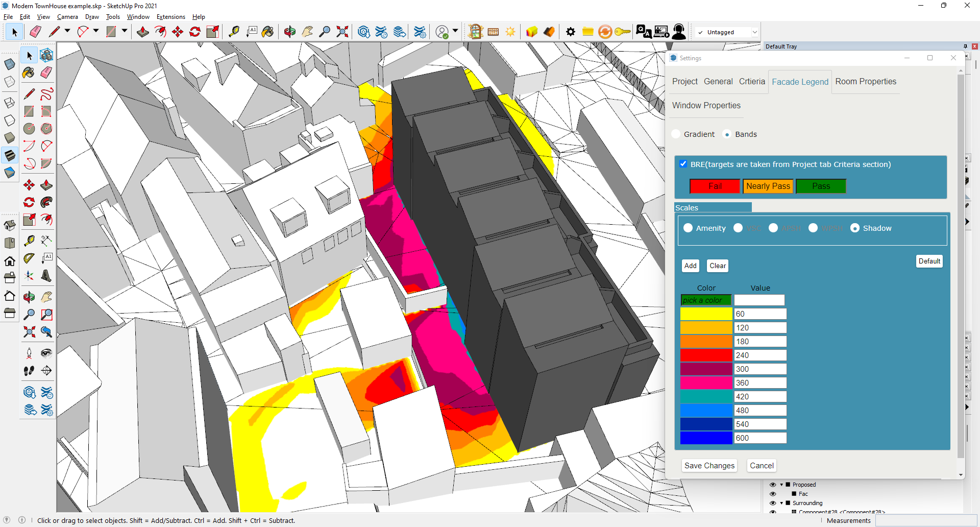This screenshot has width=980, height=527.
Task: Uncheck the BRE targets checkbox
Action: (683, 164)
